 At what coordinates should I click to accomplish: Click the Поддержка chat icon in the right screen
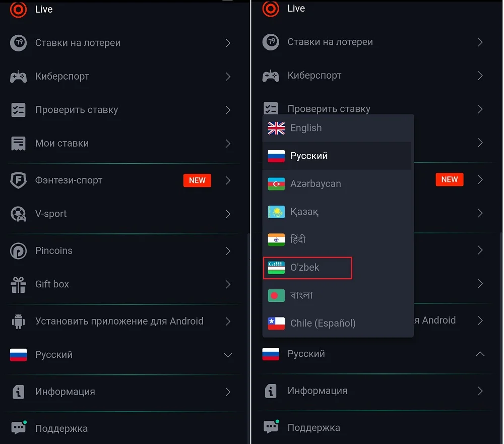coord(271,427)
